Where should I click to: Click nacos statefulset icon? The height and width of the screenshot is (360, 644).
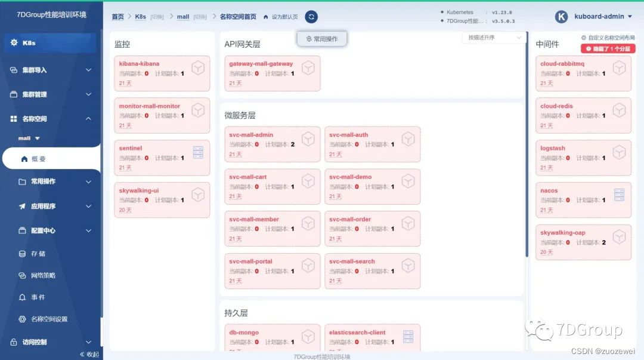tap(620, 195)
